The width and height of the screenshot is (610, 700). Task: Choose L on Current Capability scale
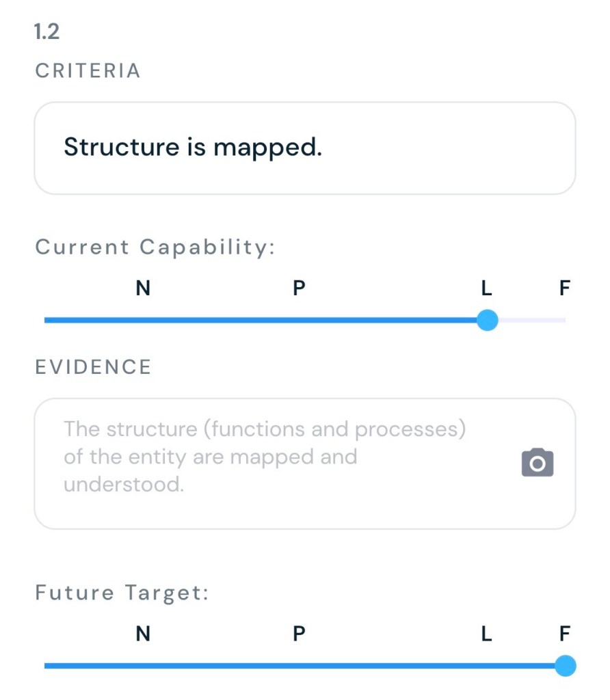486,288
